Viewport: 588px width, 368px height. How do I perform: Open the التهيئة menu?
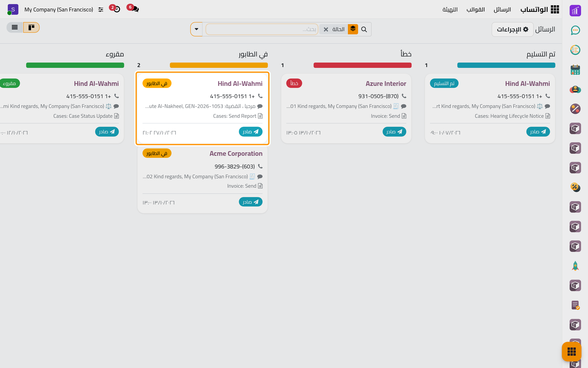tap(450, 10)
